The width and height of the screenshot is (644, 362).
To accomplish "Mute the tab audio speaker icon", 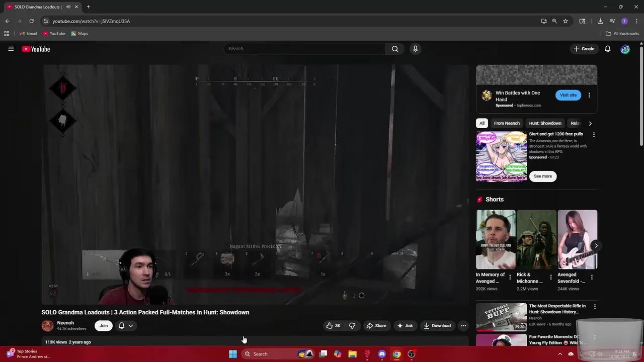I will click(68, 7).
